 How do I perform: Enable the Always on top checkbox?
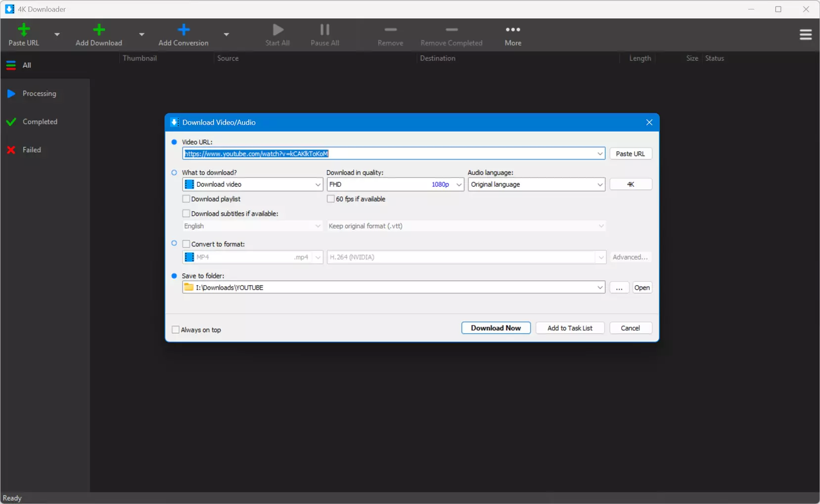[176, 330]
